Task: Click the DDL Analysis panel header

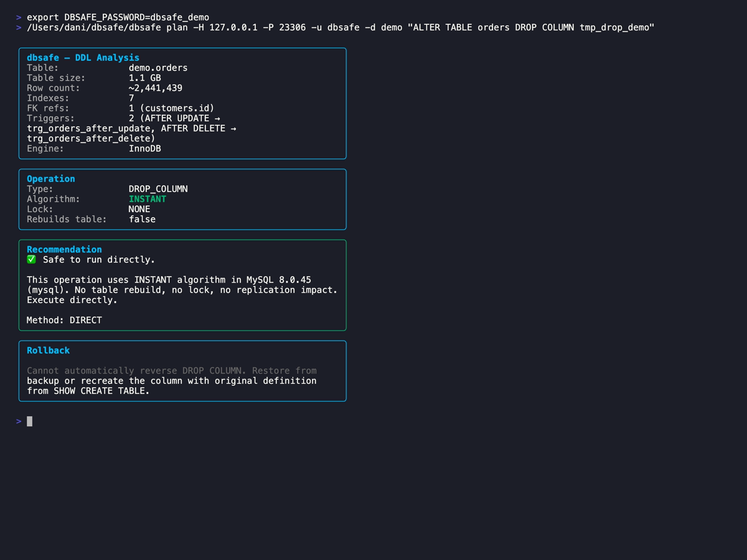Action: tap(83, 57)
